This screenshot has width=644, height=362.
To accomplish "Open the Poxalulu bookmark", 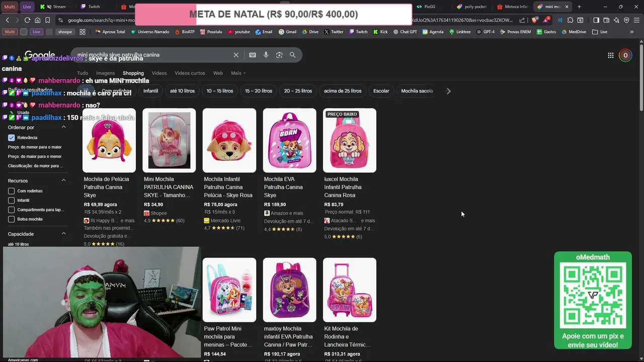I will click(211, 32).
